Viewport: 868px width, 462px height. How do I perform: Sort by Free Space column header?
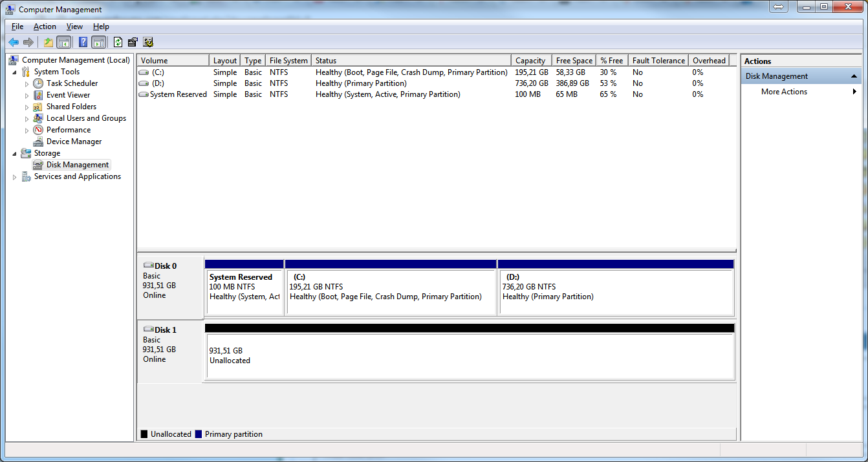click(x=574, y=61)
